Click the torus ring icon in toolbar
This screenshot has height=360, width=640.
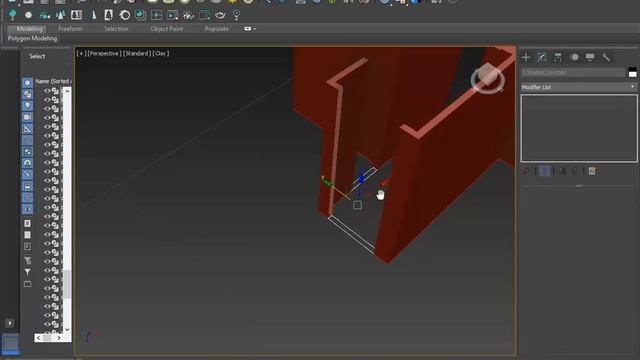[125, 16]
